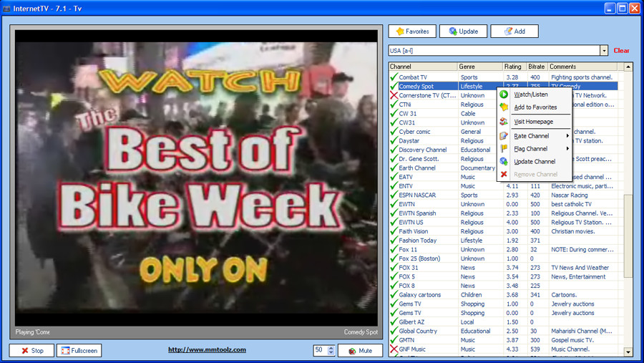Click the Update channels button
644x363 pixels.
point(463,32)
